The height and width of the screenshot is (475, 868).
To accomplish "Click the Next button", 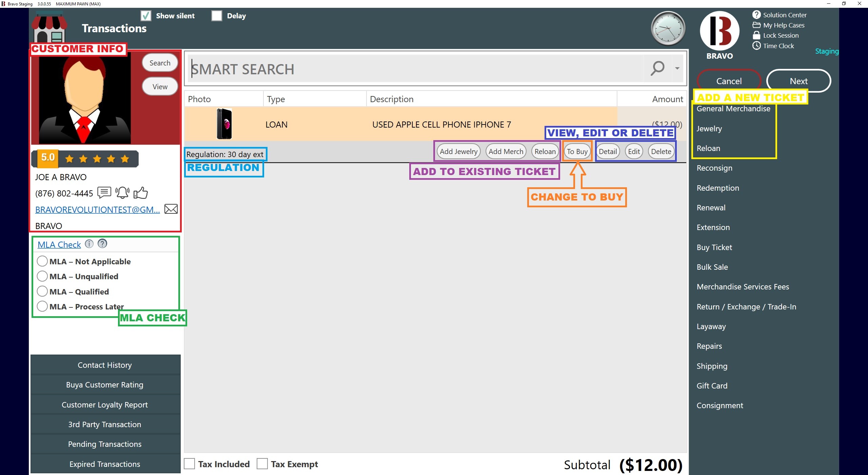I will 798,81.
